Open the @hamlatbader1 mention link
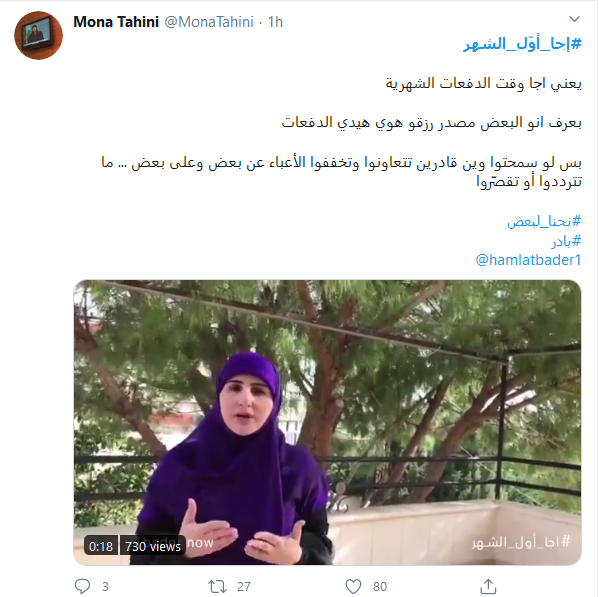599x597 pixels. [x=528, y=260]
